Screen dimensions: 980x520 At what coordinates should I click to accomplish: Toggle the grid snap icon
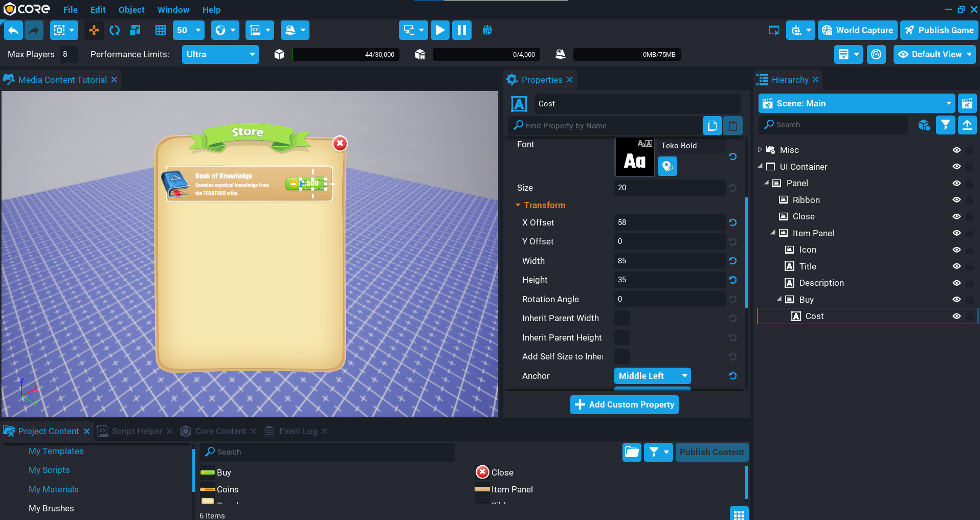pos(161,31)
